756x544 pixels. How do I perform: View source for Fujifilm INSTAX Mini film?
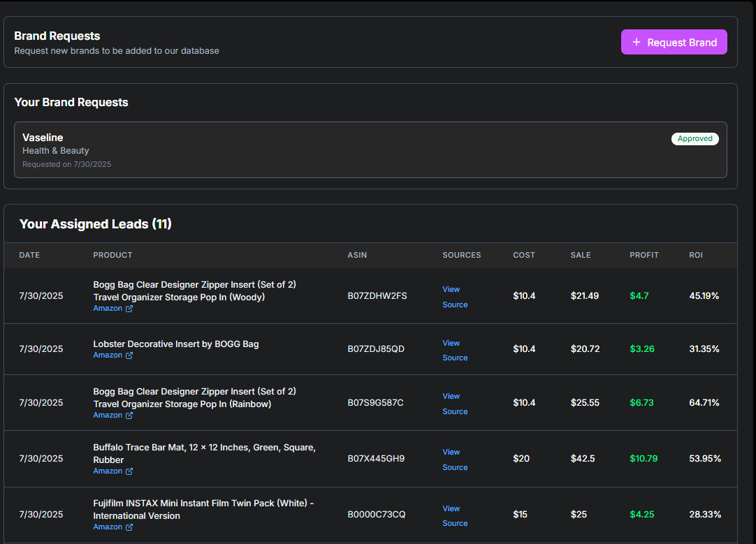click(x=454, y=515)
